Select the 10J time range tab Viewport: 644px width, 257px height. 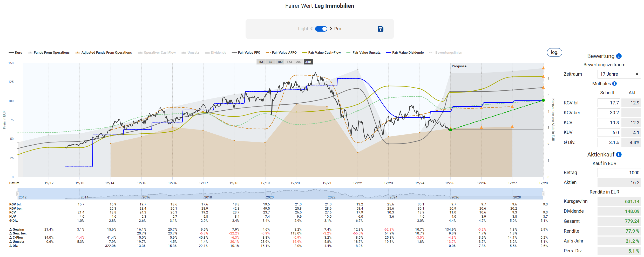tap(280, 62)
